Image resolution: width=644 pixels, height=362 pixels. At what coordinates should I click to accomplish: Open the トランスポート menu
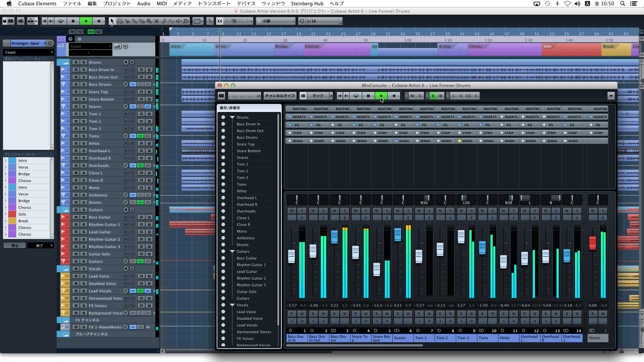[x=214, y=4]
